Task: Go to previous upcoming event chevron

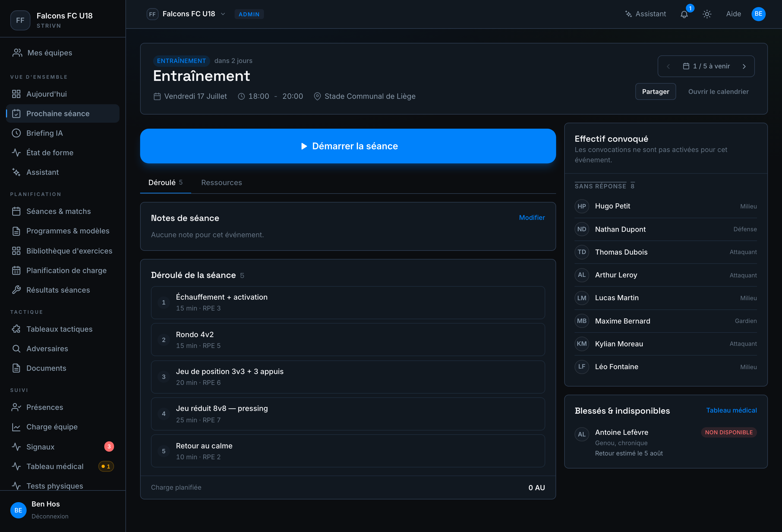Action: coord(668,66)
